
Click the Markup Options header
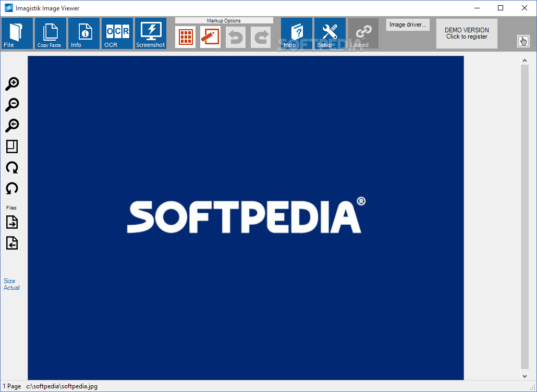(x=224, y=20)
